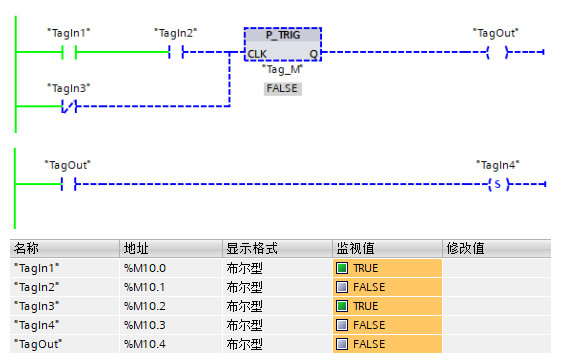Select the TagIn3 normally closed contact
The height and width of the screenshot is (364, 561).
(69, 106)
